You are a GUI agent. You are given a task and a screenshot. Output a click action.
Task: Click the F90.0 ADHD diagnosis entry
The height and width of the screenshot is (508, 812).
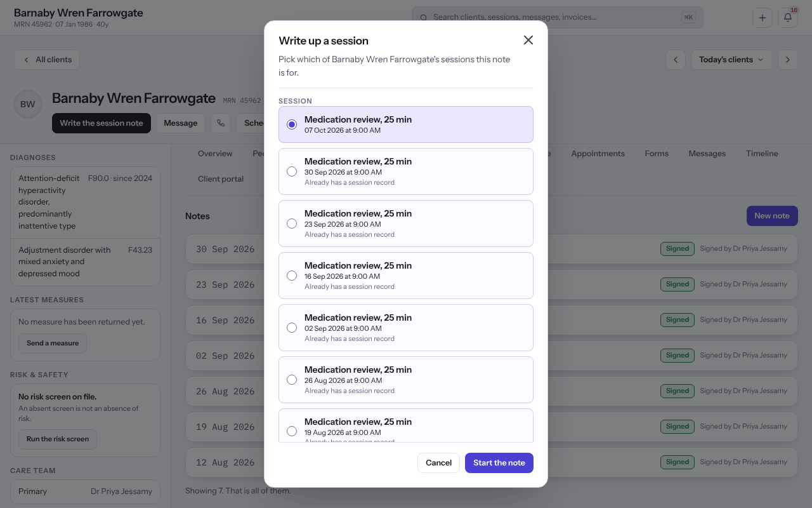[x=86, y=203]
